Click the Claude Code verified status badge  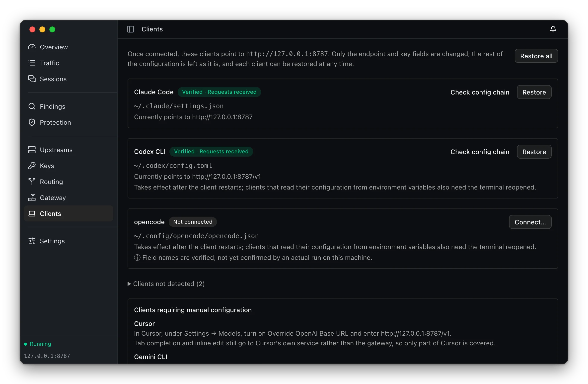[219, 92]
